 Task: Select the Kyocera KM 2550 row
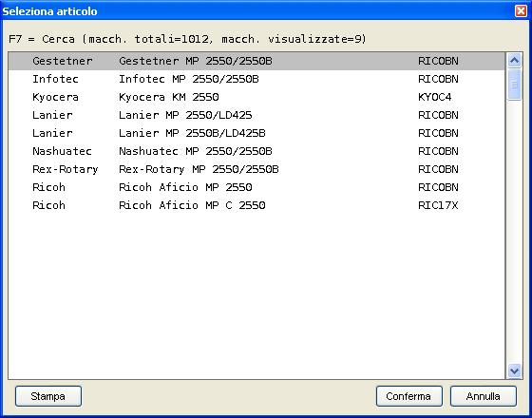pyautogui.click(x=256, y=97)
